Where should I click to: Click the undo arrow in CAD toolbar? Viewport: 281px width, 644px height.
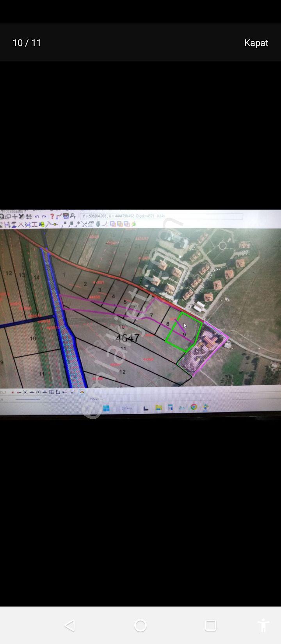tap(37, 216)
